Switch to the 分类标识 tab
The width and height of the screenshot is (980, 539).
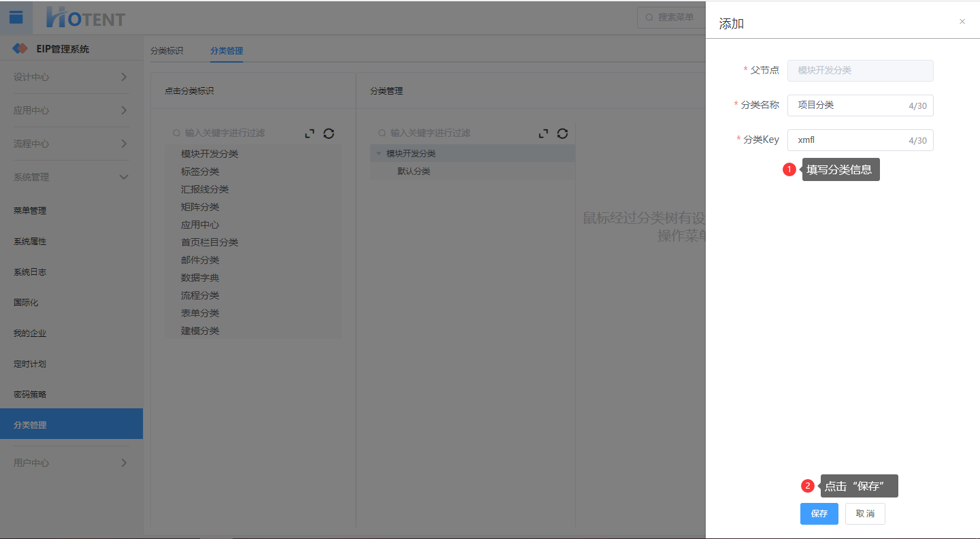(x=167, y=50)
